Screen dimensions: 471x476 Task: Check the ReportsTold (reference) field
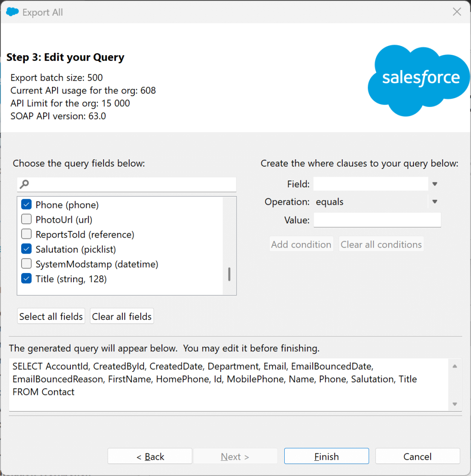click(x=26, y=234)
